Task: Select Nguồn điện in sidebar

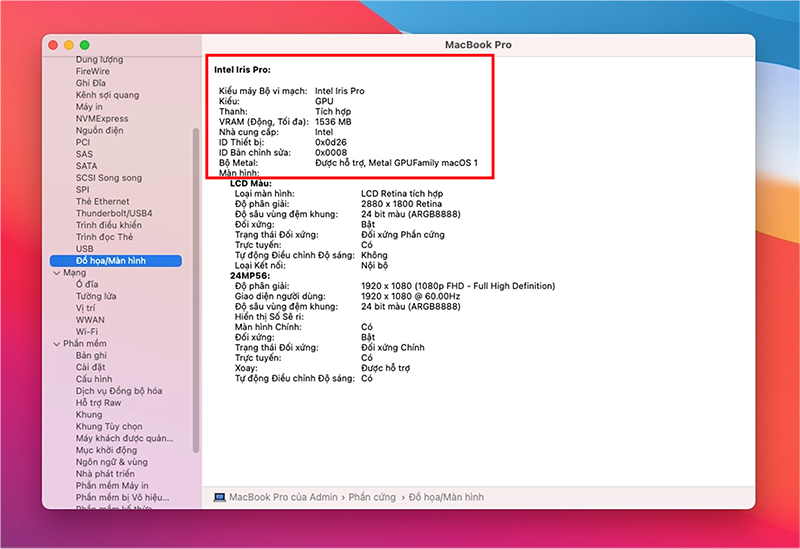Action: click(x=99, y=131)
